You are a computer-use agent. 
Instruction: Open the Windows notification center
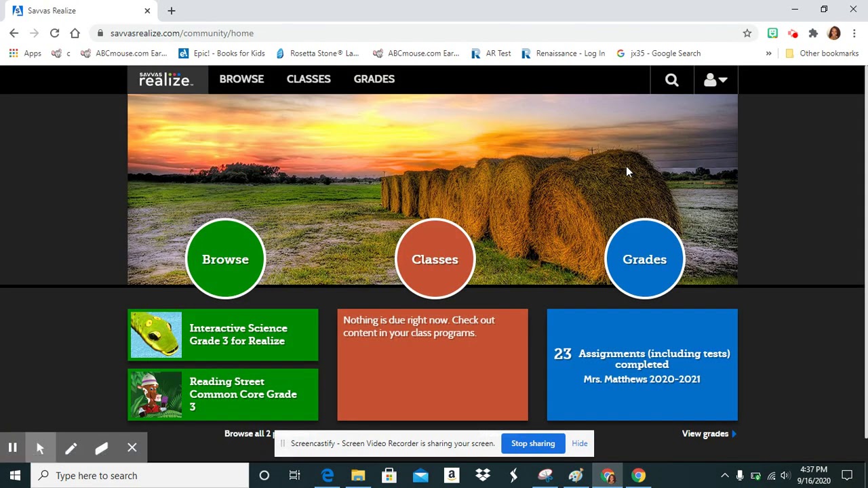tap(847, 476)
